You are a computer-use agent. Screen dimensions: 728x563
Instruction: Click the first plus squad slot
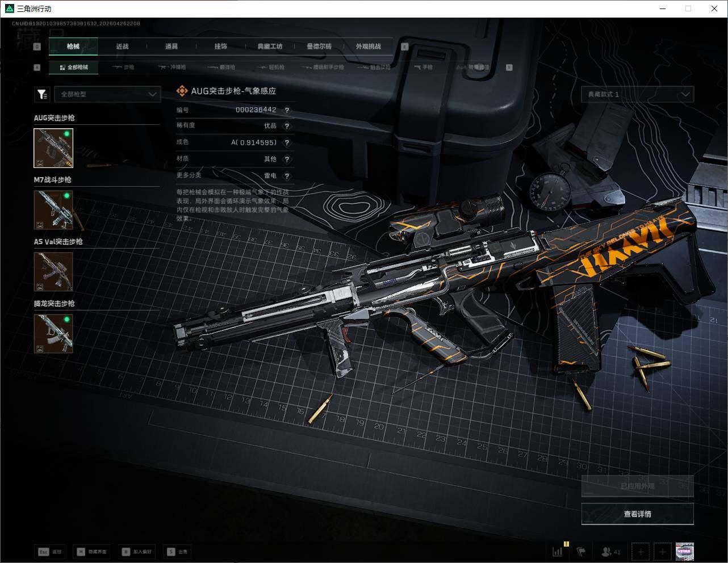[x=641, y=551]
